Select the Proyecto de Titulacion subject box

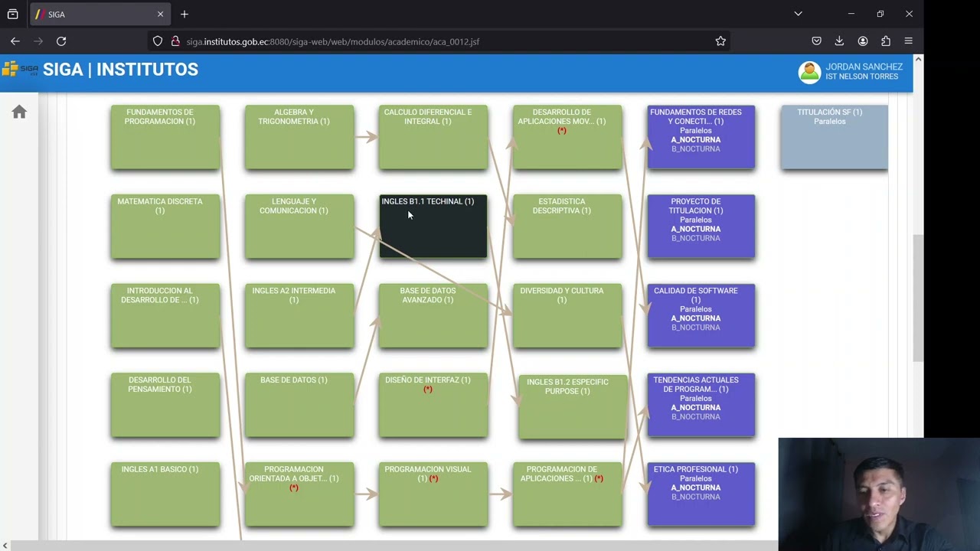point(701,227)
